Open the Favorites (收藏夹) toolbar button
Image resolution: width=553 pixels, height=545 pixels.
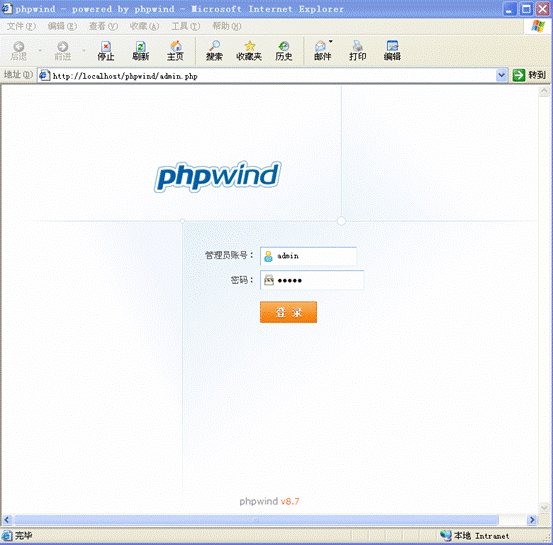click(x=249, y=51)
